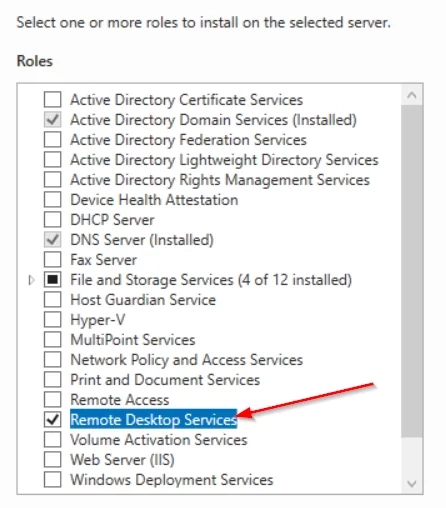Check the Host Guardian Service box
This screenshot has height=508, width=446.
pyautogui.click(x=52, y=300)
